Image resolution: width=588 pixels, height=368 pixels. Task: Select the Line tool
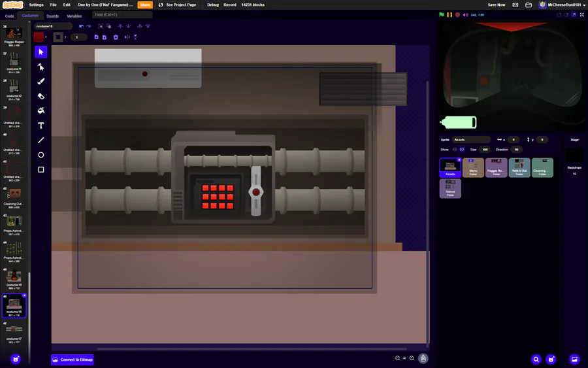tap(41, 140)
